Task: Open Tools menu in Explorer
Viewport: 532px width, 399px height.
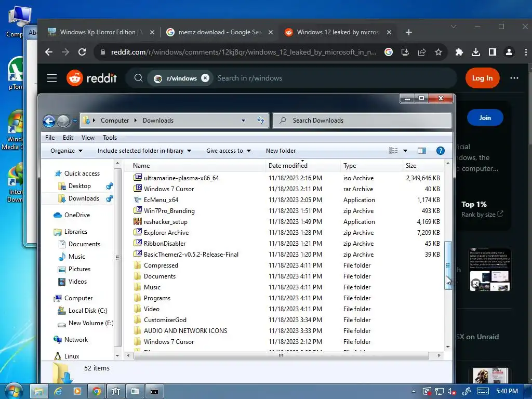Action: pos(110,137)
